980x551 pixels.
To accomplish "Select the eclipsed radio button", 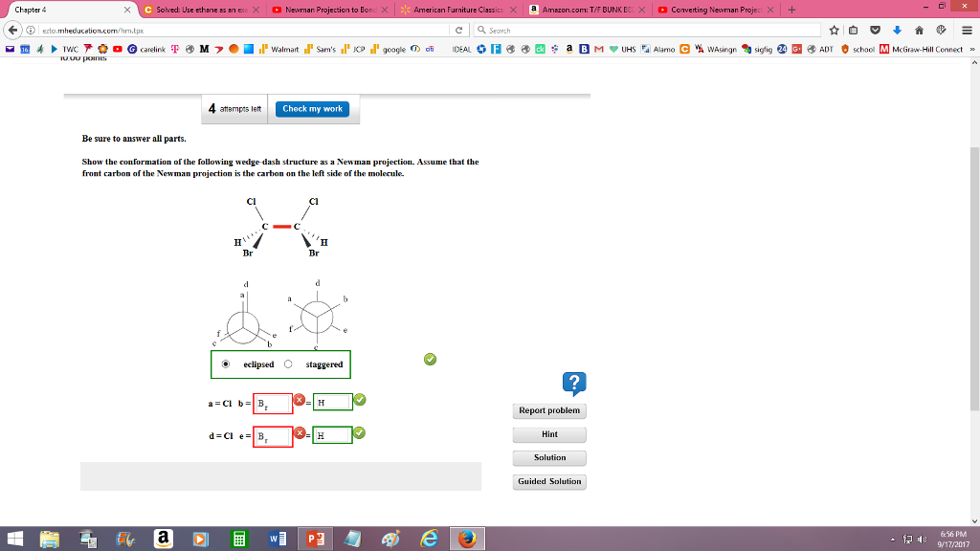I will [x=226, y=364].
